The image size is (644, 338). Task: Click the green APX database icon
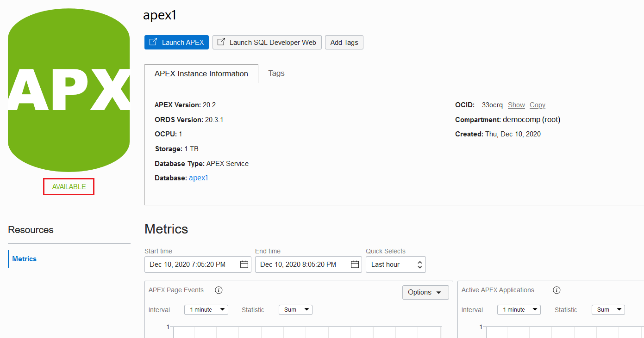click(x=69, y=90)
